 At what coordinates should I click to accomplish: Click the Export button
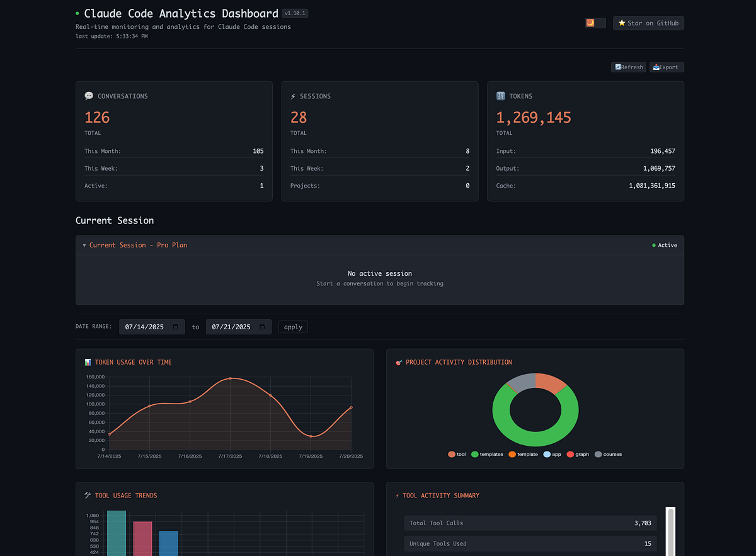tap(666, 67)
